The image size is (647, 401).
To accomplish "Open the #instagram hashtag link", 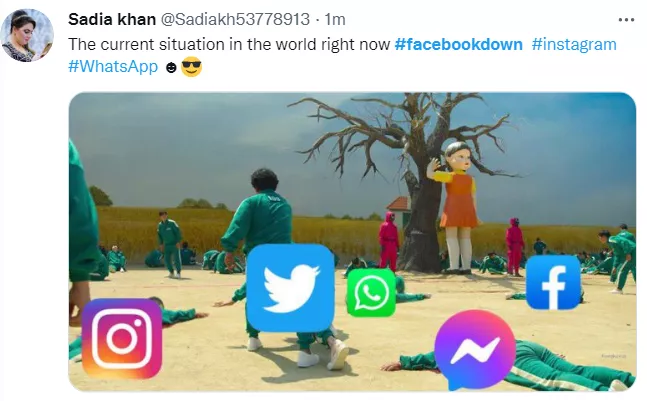I will tap(574, 44).
